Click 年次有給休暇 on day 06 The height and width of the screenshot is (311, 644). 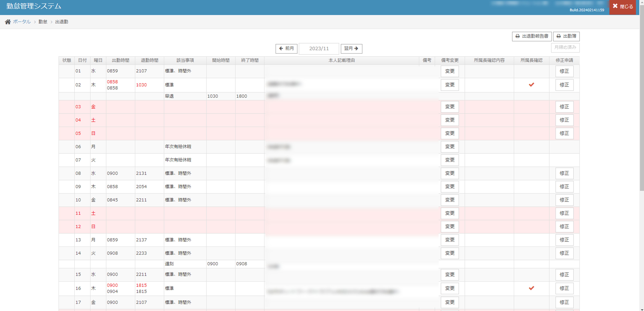pyautogui.click(x=178, y=147)
